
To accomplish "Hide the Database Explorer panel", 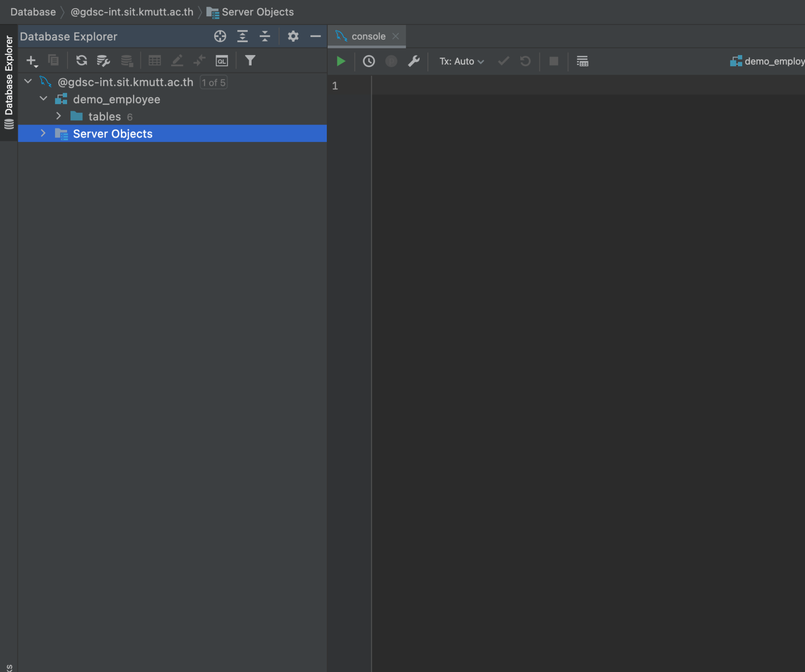I will 315,36.
